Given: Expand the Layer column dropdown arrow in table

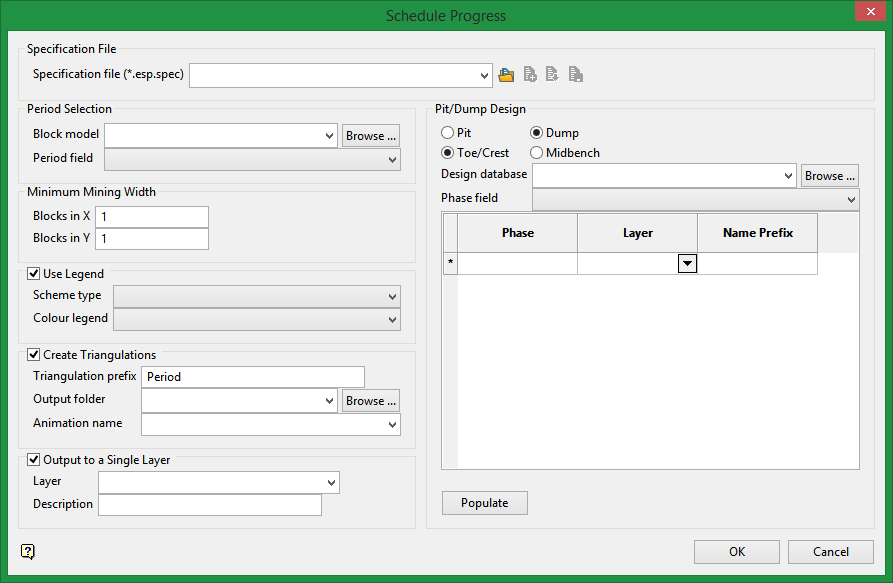Looking at the screenshot, I should tap(687, 263).
